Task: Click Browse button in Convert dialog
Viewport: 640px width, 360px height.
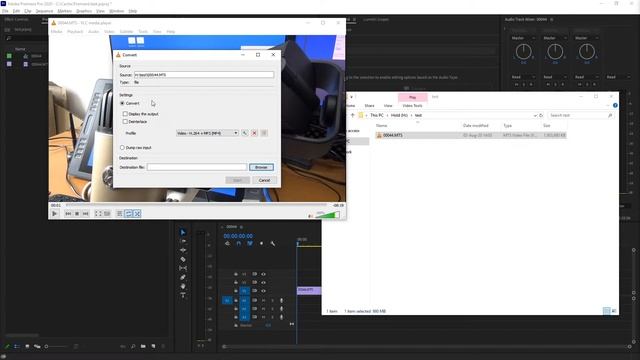Action: tap(261, 167)
